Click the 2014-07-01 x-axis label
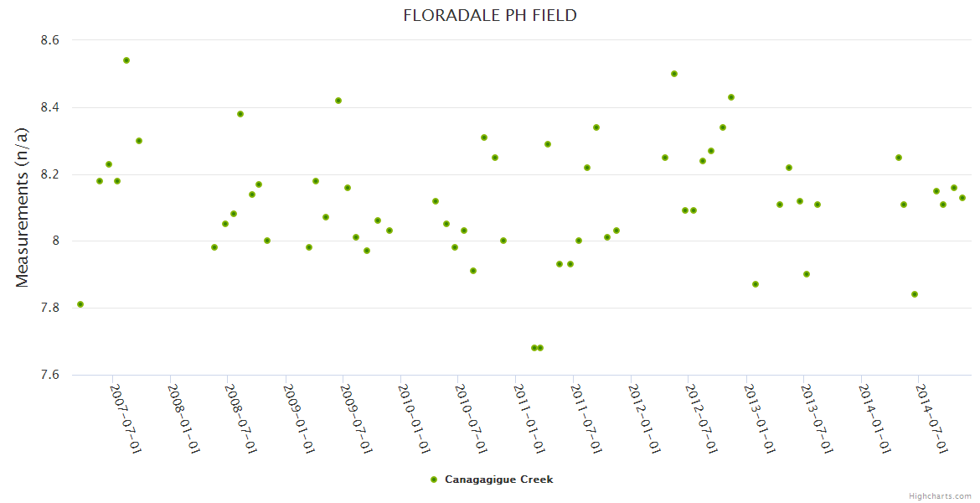This screenshot has width=980, height=503. tap(932, 418)
